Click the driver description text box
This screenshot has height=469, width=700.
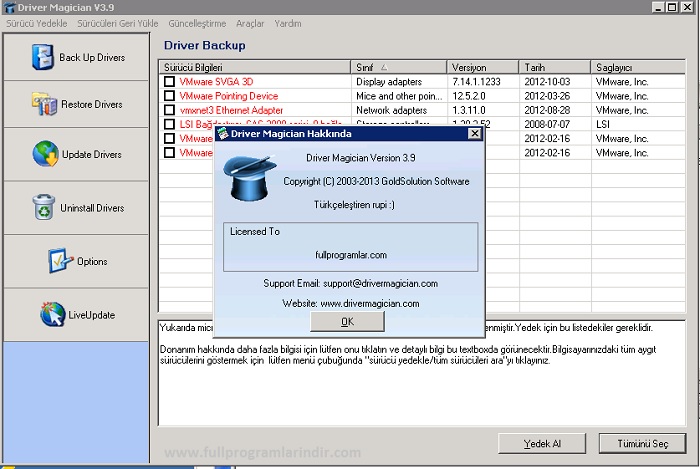(x=420, y=380)
